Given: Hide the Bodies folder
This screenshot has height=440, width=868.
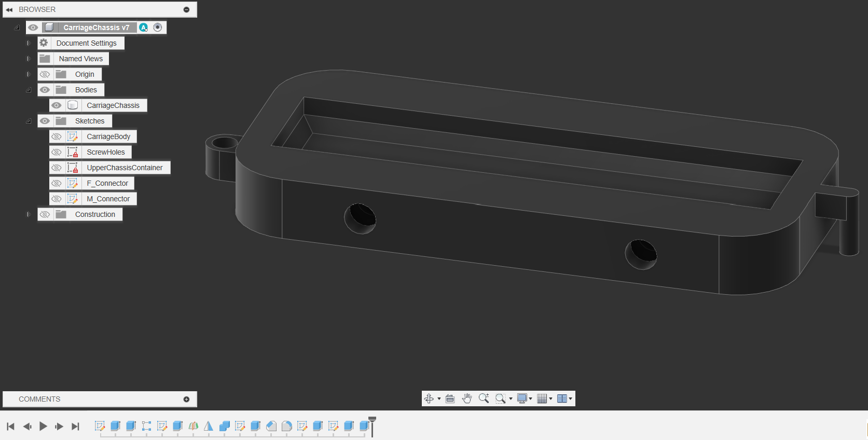Looking at the screenshot, I should [45, 90].
